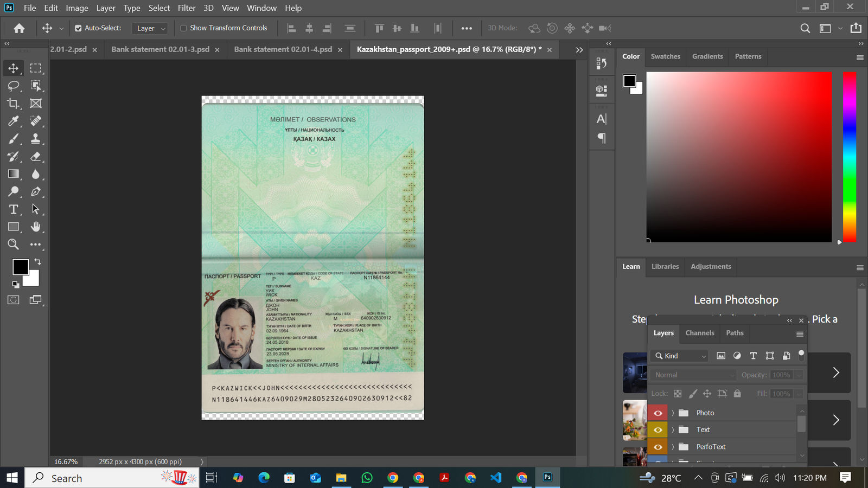Click the lock all layer button

tap(737, 394)
